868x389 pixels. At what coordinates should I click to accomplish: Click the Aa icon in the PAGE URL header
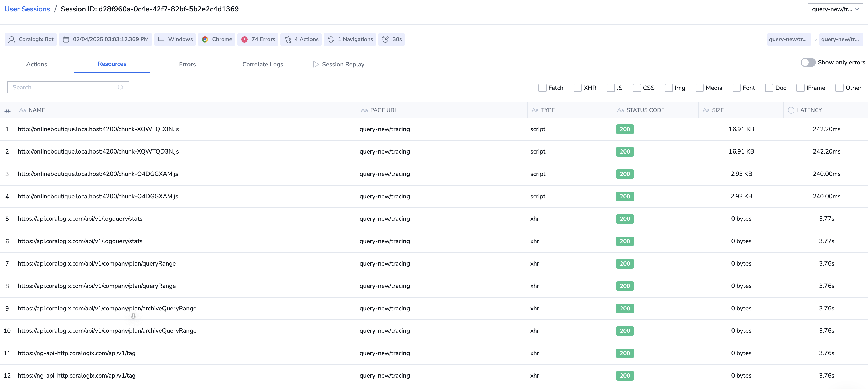click(x=364, y=110)
